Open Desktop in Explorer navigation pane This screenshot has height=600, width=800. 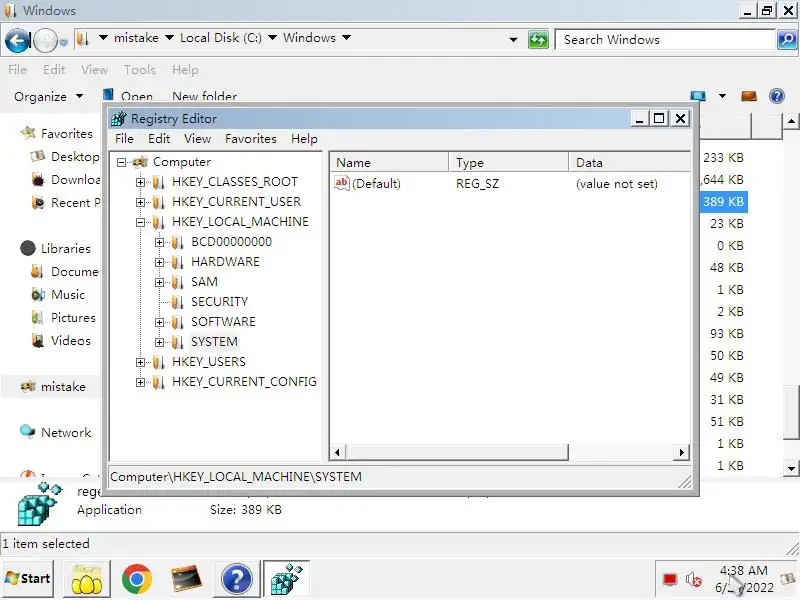point(75,157)
